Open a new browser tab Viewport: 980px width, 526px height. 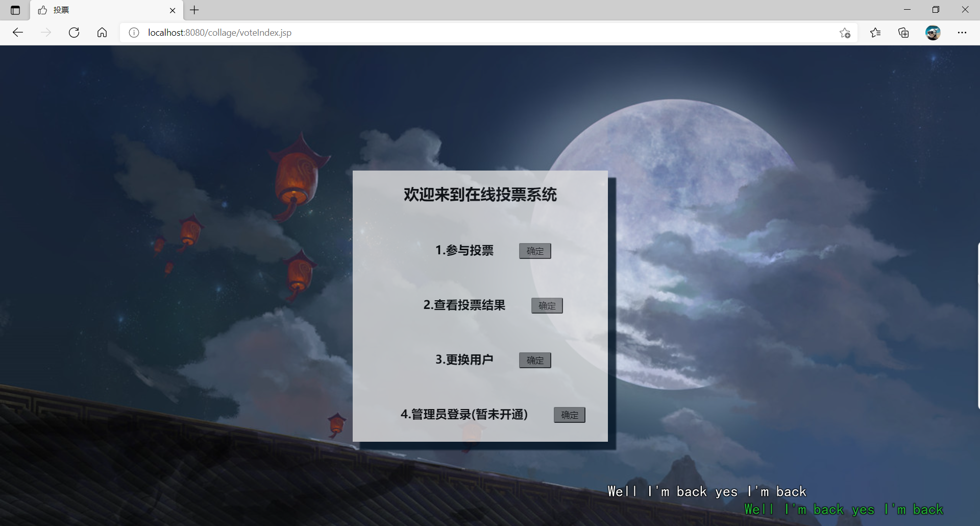click(x=194, y=10)
